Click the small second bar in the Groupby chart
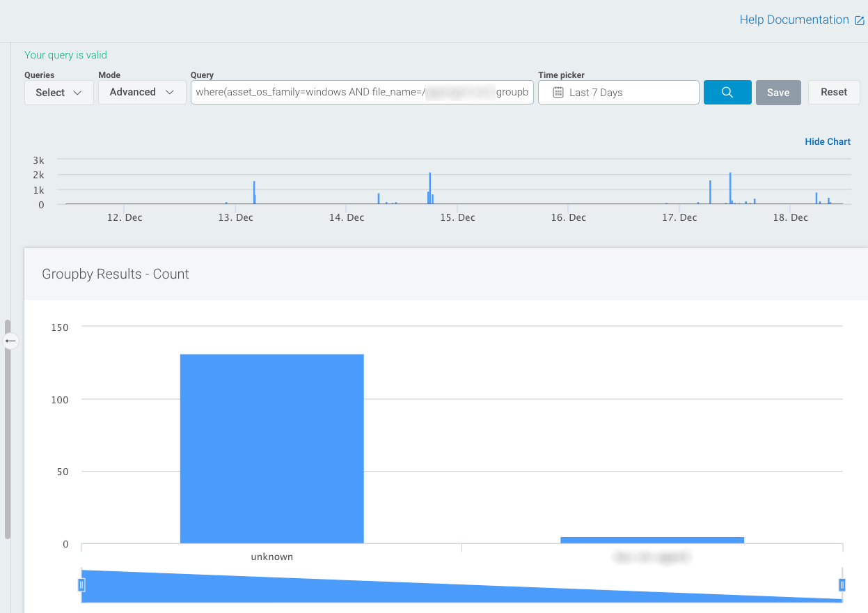Image resolution: width=868 pixels, height=613 pixels. (652, 540)
